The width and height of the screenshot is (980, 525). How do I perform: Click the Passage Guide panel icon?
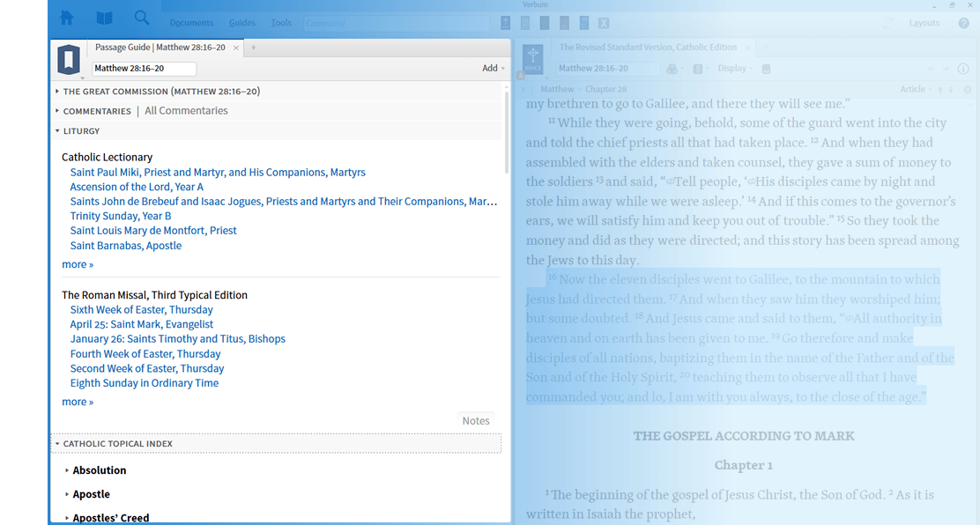coord(69,59)
